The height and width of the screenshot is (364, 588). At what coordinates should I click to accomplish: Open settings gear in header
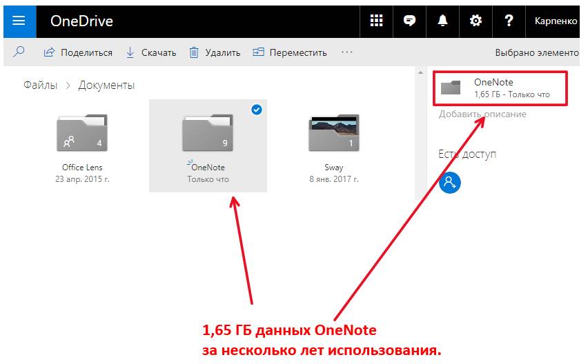click(476, 21)
